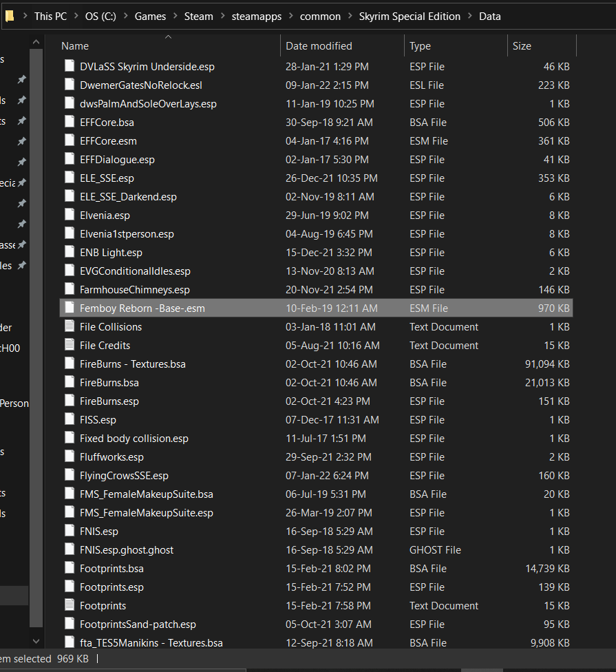Screen dimensions: 616x672
Task: Click the Fluffworks.esp file icon
Action: 70,456
